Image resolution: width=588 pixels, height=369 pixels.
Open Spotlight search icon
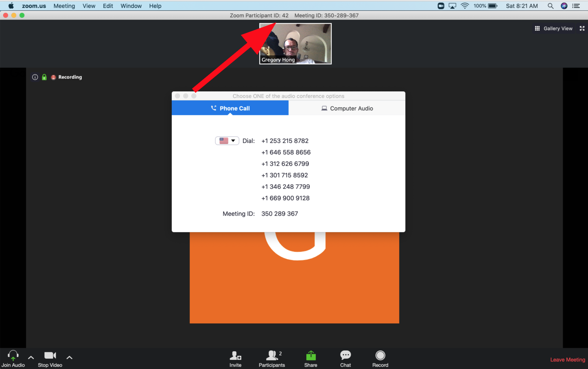[x=550, y=6]
